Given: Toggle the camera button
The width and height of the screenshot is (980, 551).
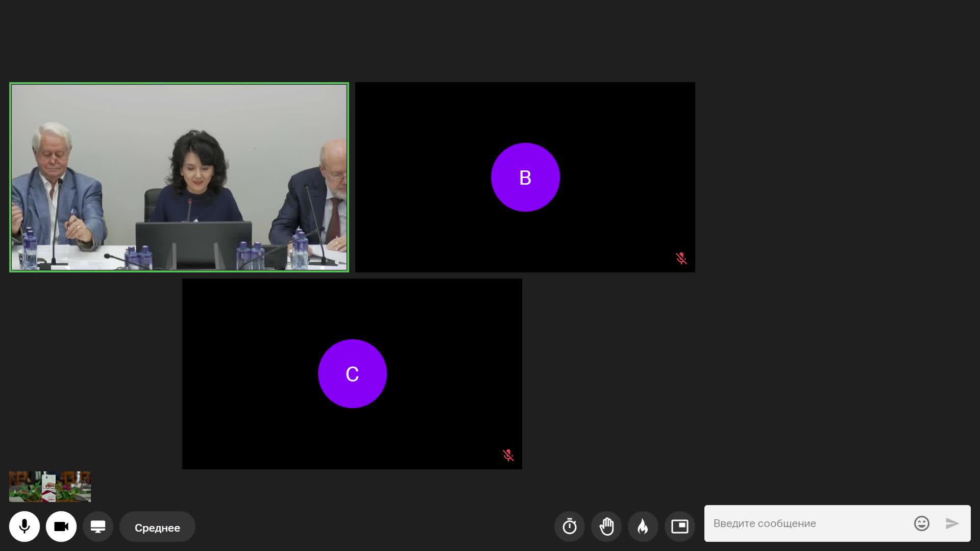Looking at the screenshot, I should pos(61,527).
